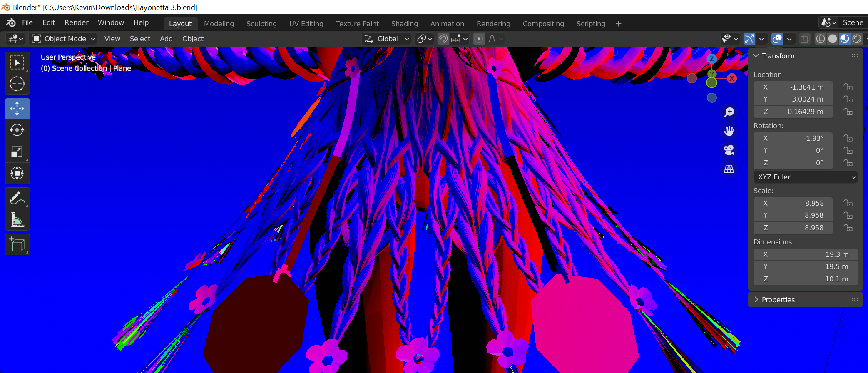Image resolution: width=868 pixels, height=373 pixels.
Task: Expand the Properties panel
Action: pos(756,300)
